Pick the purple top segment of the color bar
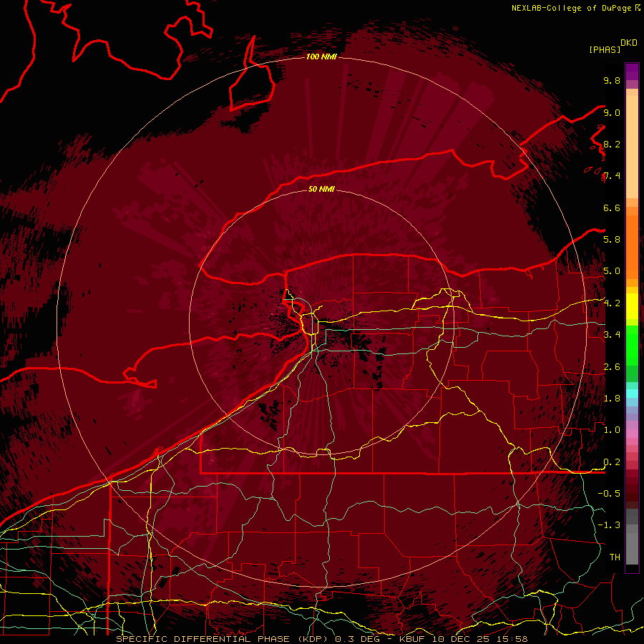 coord(632,72)
